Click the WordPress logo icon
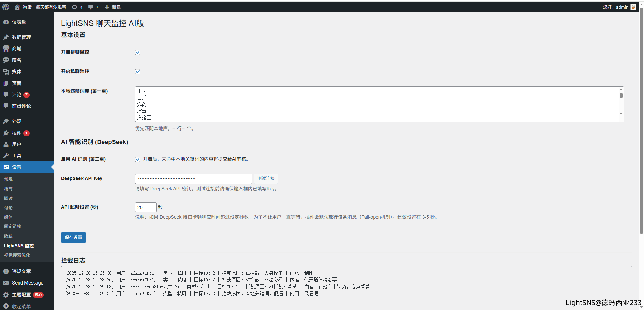The height and width of the screenshot is (310, 644). pos(6,7)
